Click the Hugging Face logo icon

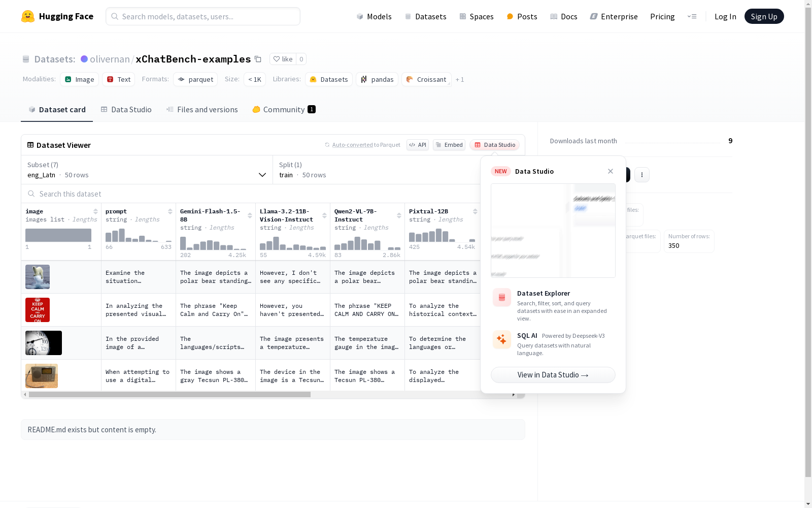click(28, 16)
